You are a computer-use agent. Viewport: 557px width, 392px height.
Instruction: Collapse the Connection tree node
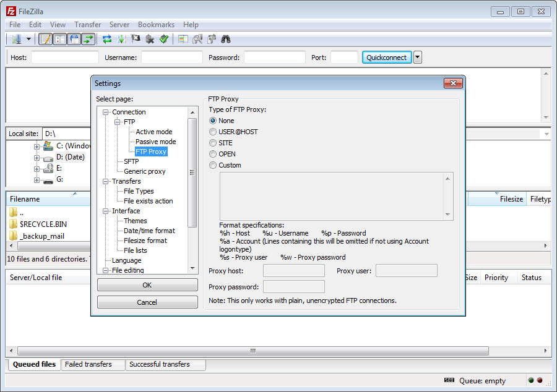point(105,112)
